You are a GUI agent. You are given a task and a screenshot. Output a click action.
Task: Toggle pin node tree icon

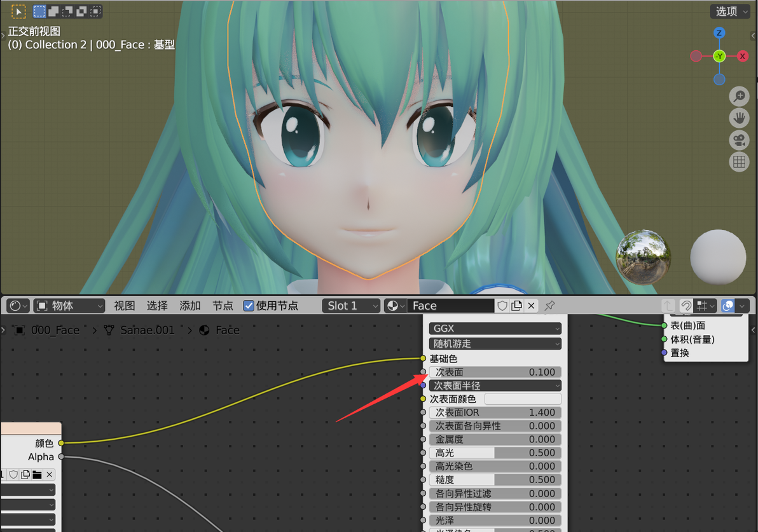[x=549, y=306]
